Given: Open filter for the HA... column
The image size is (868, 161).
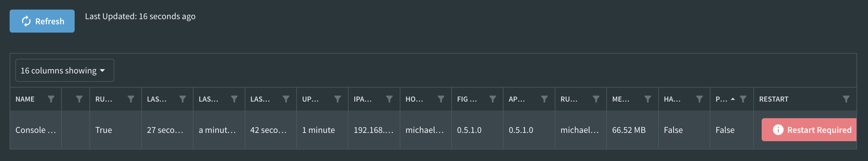Looking at the screenshot, I should (700, 99).
